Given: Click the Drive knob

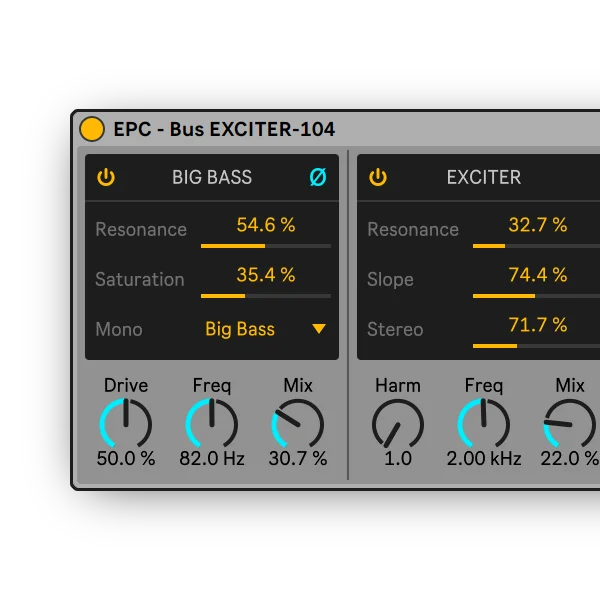Looking at the screenshot, I should click(x=126, y=423).
